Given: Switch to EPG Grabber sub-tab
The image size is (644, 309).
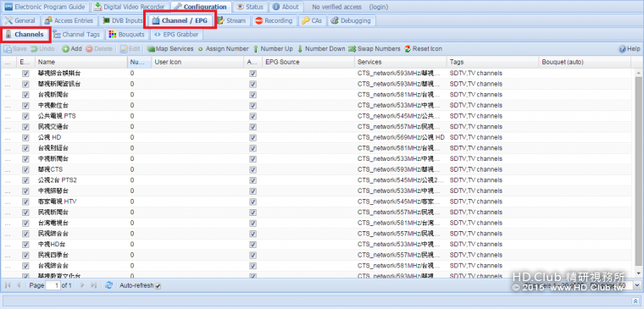Looking at the screenshot, I should tap(176, 35).
